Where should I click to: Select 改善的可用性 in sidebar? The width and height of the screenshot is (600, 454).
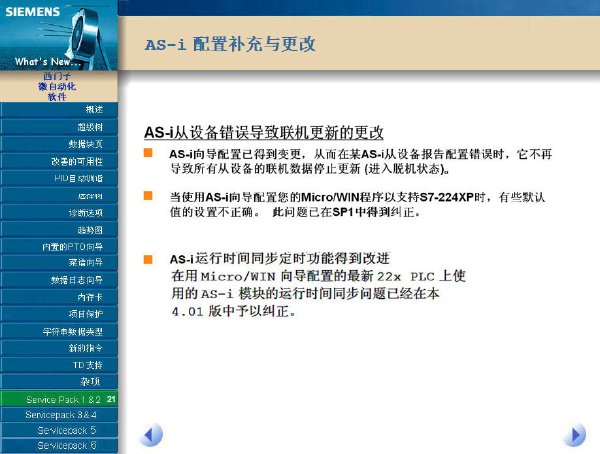(59, 161)
